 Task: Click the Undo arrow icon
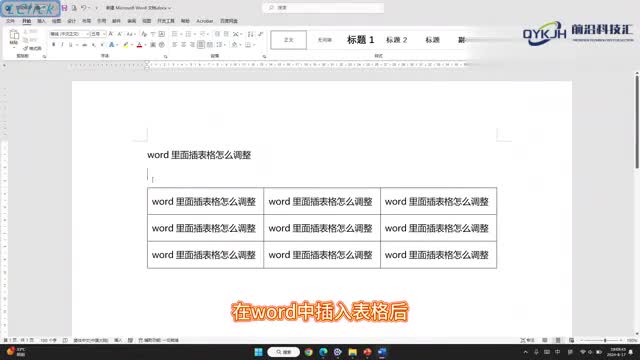click(83, 8)
